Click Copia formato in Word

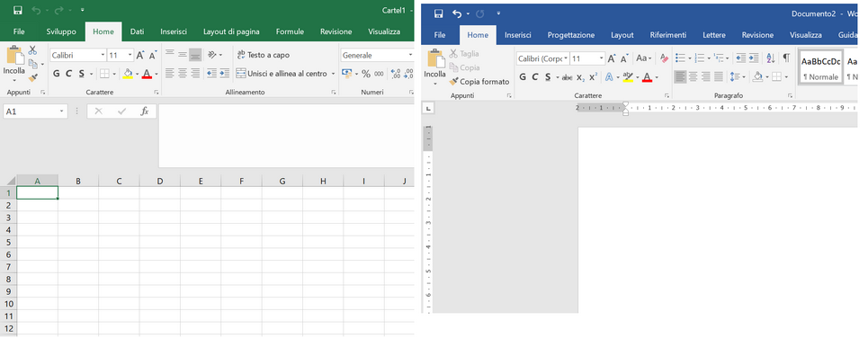(479, 82)
